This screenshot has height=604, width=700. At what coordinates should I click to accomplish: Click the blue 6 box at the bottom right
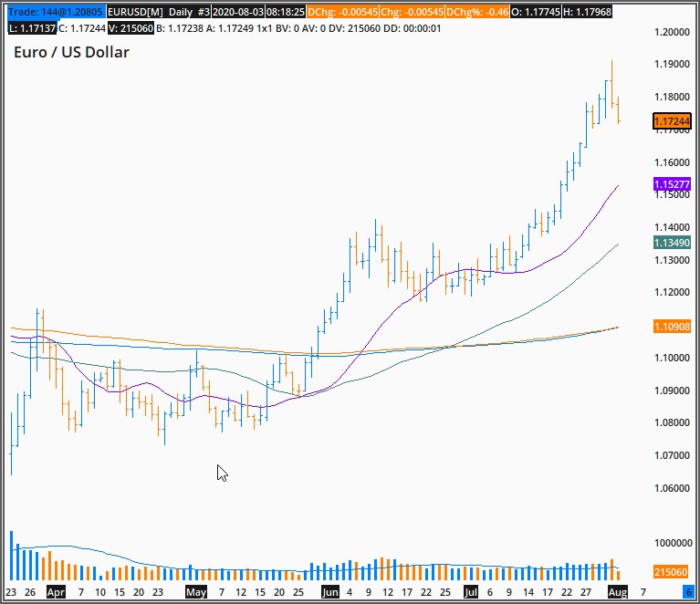pyautogui.click(x=687, y=592)
